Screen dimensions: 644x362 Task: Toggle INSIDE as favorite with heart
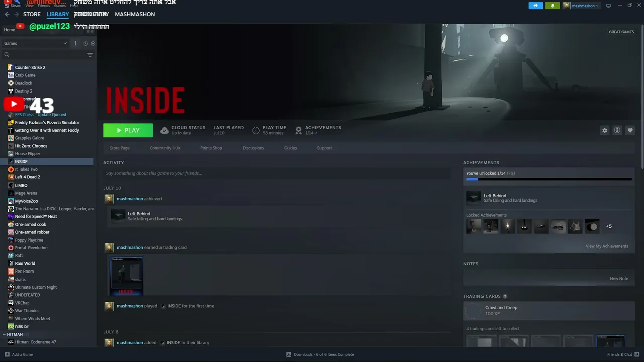[630, 130]
